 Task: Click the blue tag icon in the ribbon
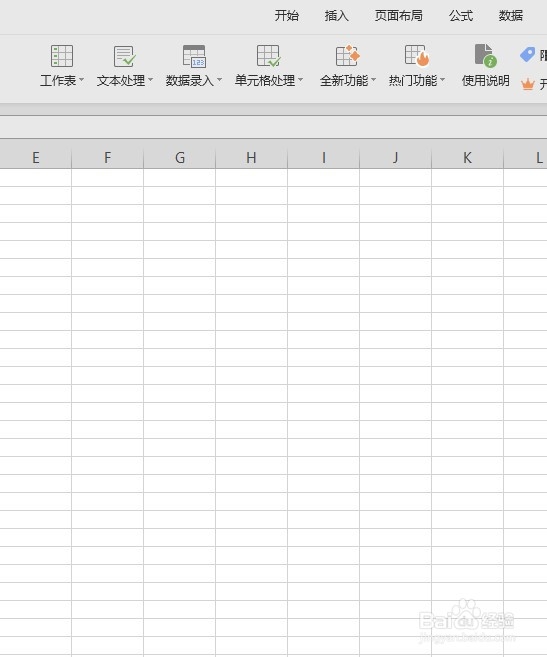[x=527, y=54]
